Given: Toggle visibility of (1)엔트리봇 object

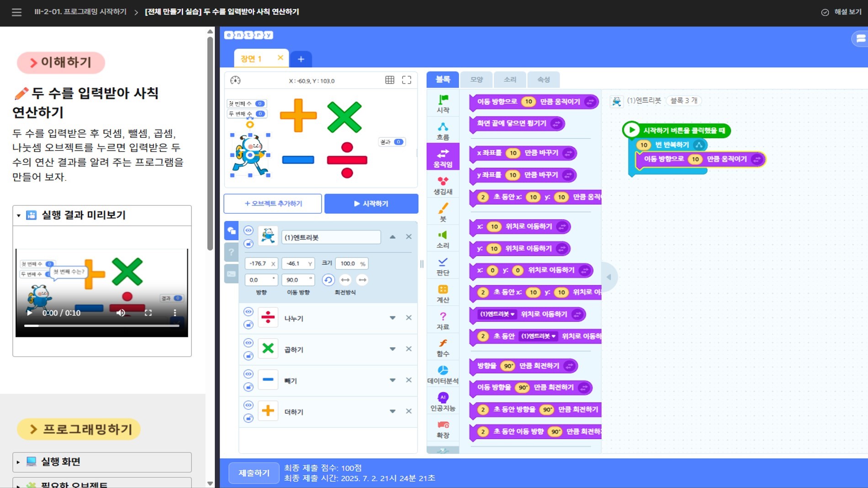Looking at the screenshot, I should coord(249,230).
